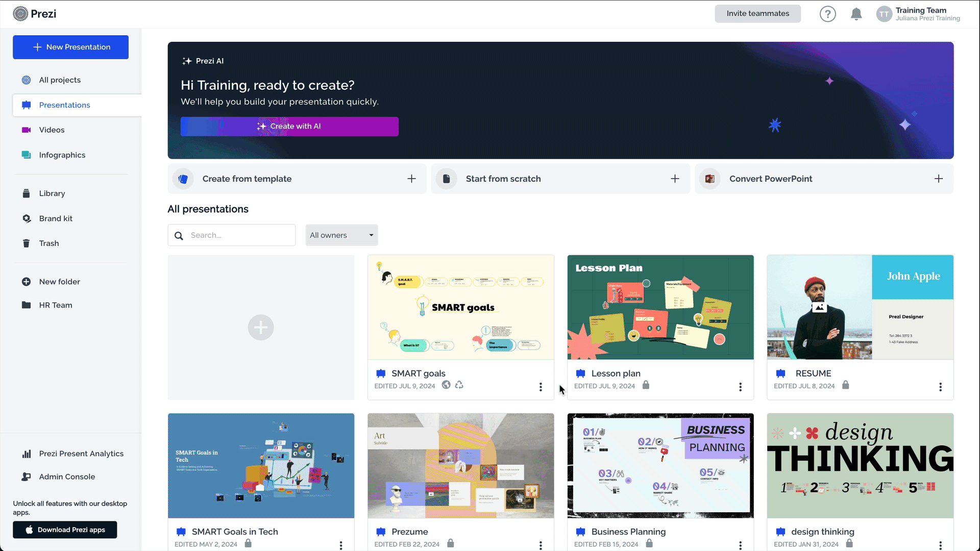
Task: Open the Business Planning thumbnail
Action: click(x=660, y=466)
